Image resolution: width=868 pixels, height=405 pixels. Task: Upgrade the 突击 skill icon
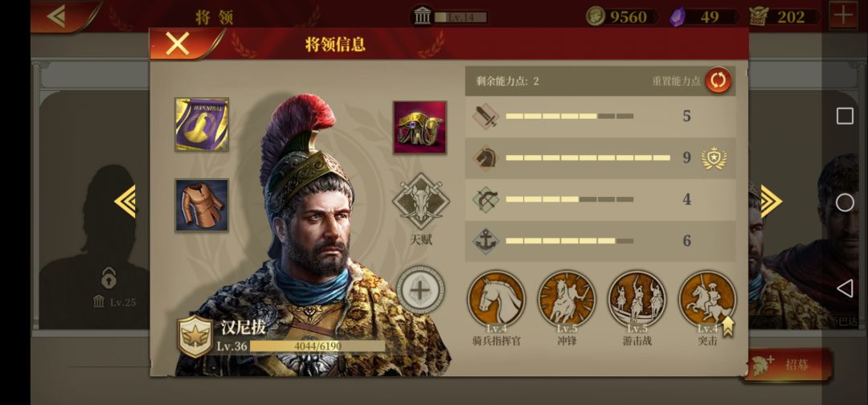tap(707, 299)
